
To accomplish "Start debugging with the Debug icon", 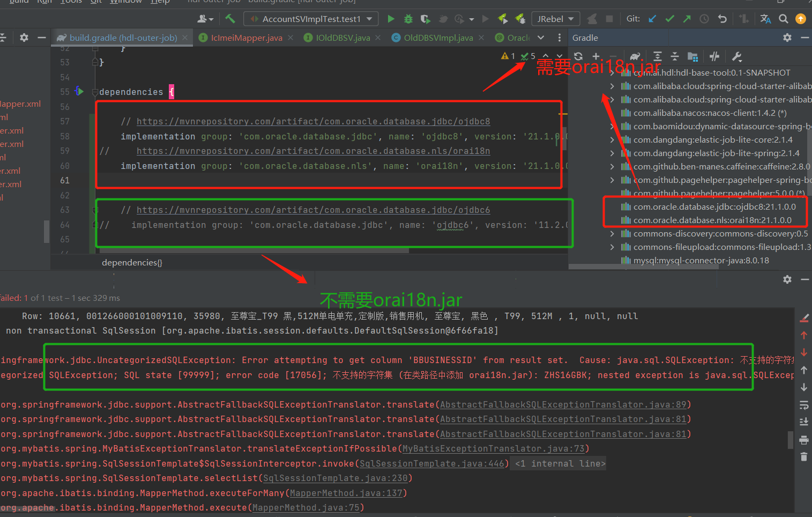I will point(408,19).
